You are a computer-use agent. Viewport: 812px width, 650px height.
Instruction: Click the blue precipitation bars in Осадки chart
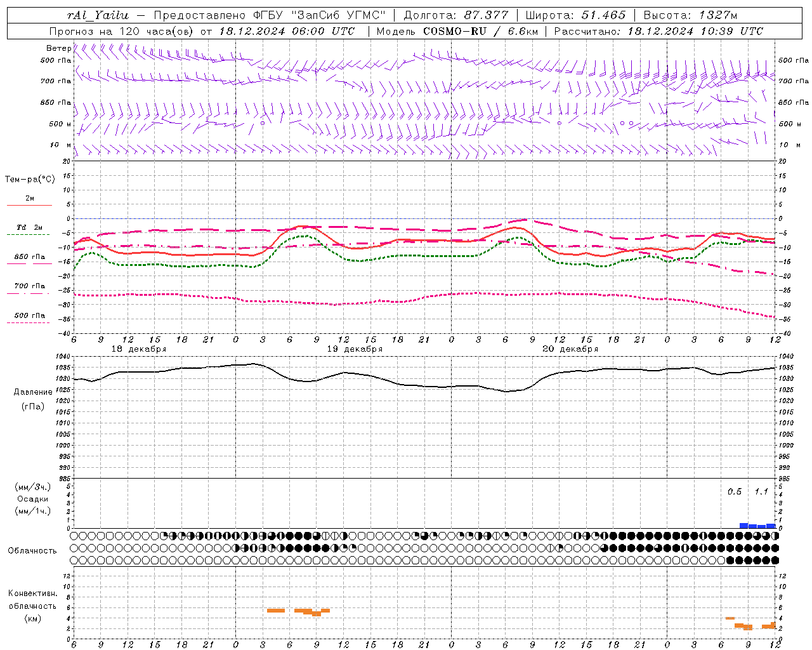(x=757, y=526)
